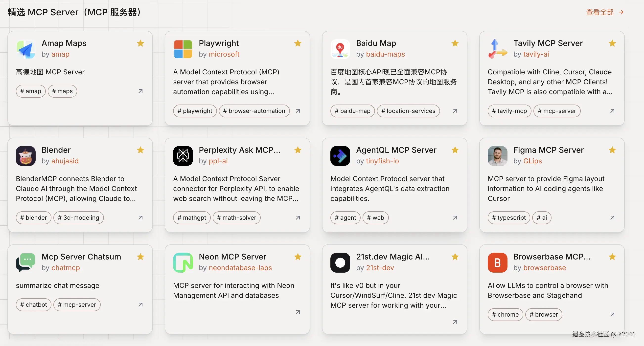The width and height of the screenshot is (644, 346).
Task: Click the '# browser-automation' tag
Action: 254,111
